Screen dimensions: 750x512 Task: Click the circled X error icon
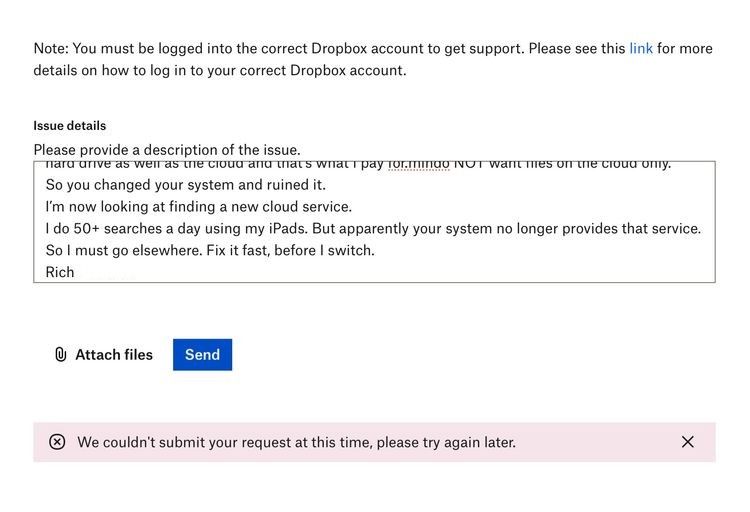tap(57, 442)
